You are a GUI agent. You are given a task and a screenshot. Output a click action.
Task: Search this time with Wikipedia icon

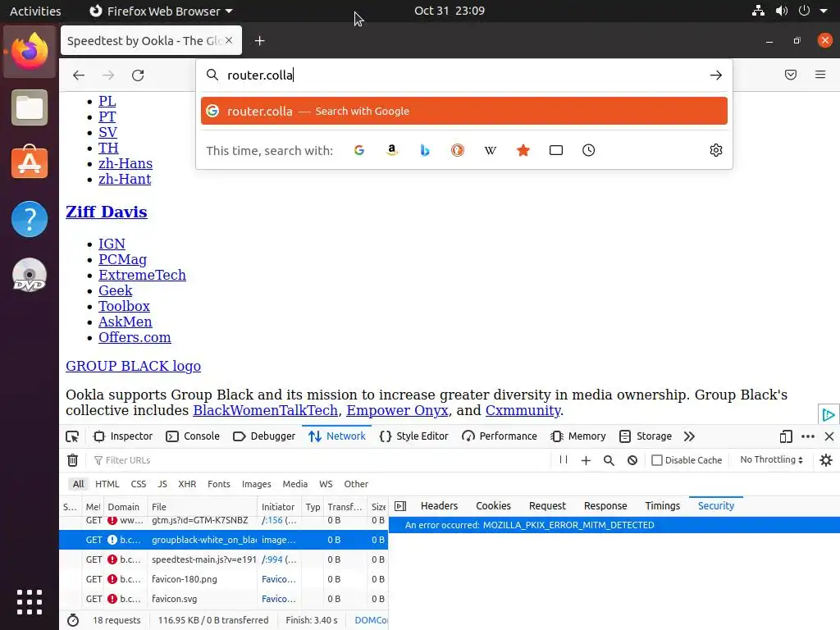491,151
